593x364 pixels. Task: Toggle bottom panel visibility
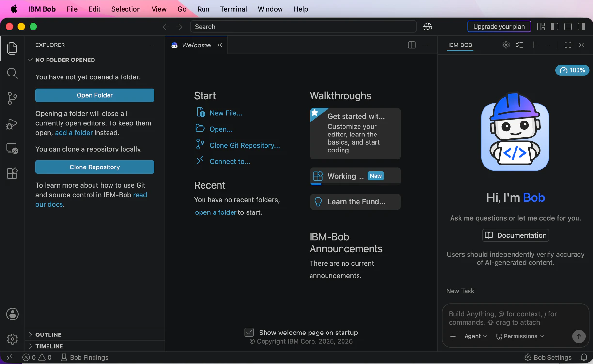[568, 27]
